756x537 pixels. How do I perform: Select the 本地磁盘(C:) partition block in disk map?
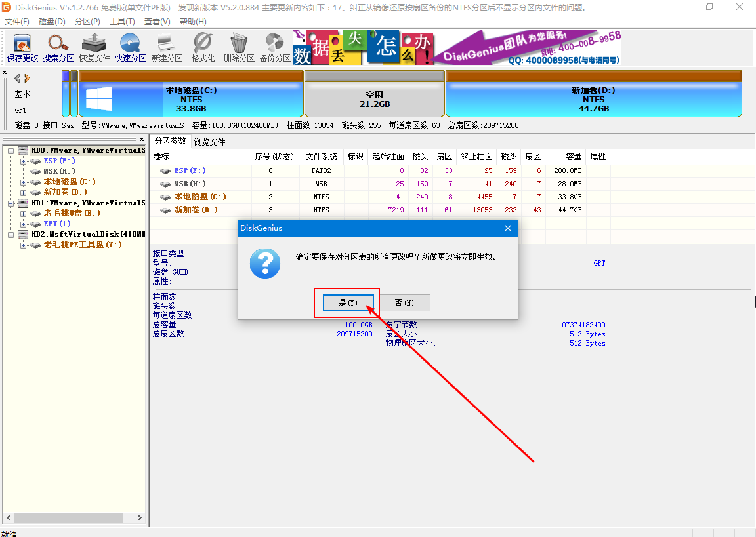[x=191, y=94]
